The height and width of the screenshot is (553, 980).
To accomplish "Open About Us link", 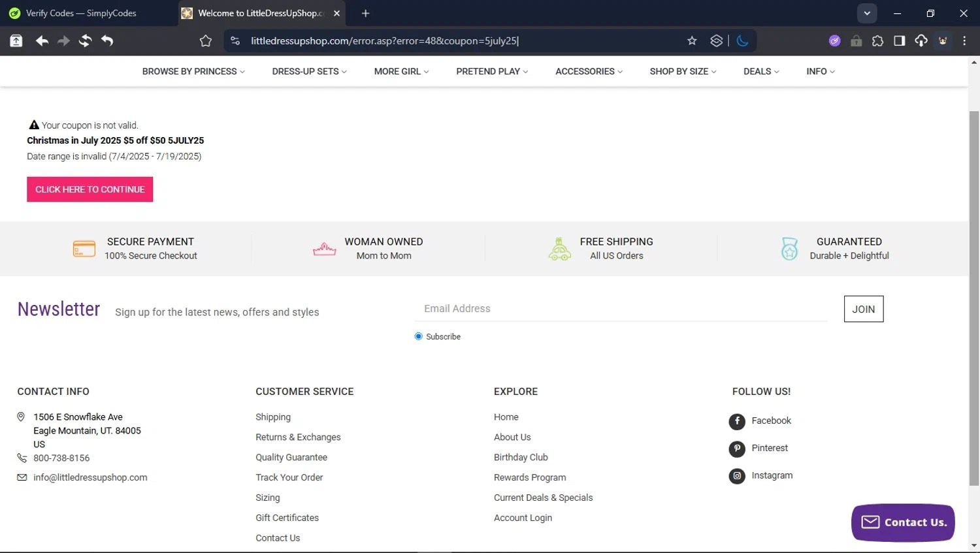I will click(512, 437).
